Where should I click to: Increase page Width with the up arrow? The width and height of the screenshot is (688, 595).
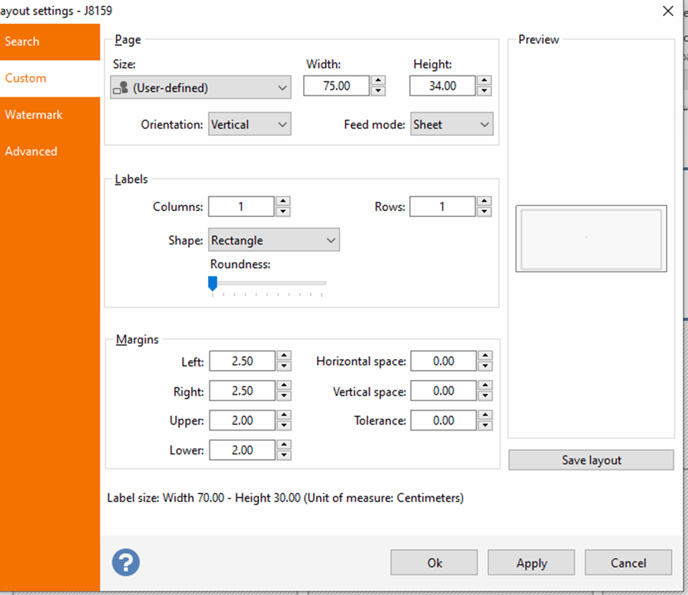click(x=378, y=81)
